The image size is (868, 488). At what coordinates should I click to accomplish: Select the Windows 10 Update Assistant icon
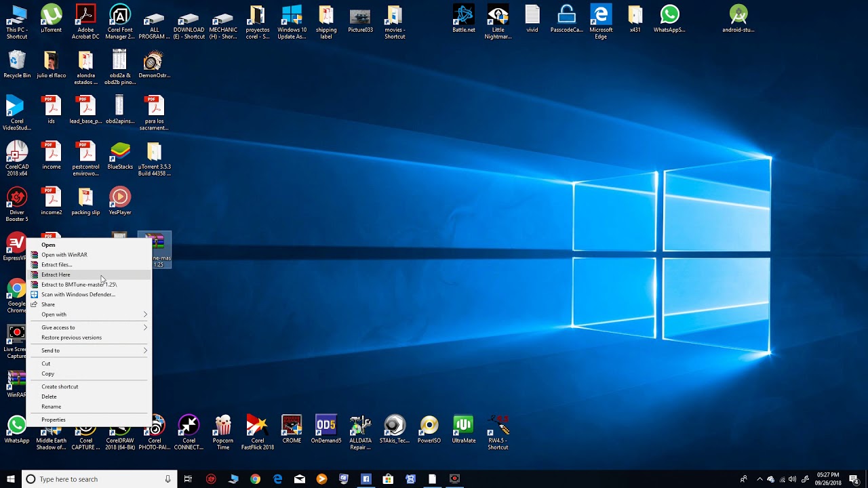pos(292,22)
